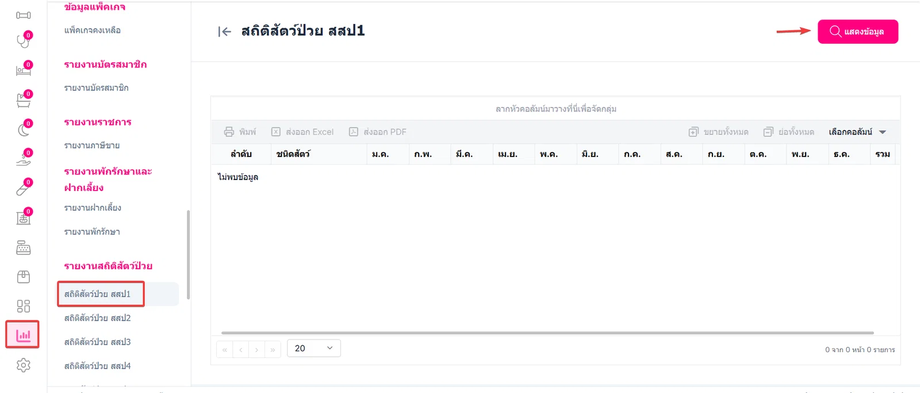
Task: Open the bathtub grooming icon in sidebar
Action: 23,100
